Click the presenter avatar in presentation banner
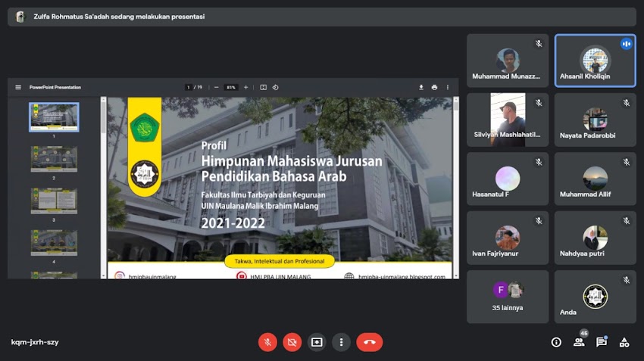Image resolution: width=644 pixels, height=361 pixels. [20, 17]
